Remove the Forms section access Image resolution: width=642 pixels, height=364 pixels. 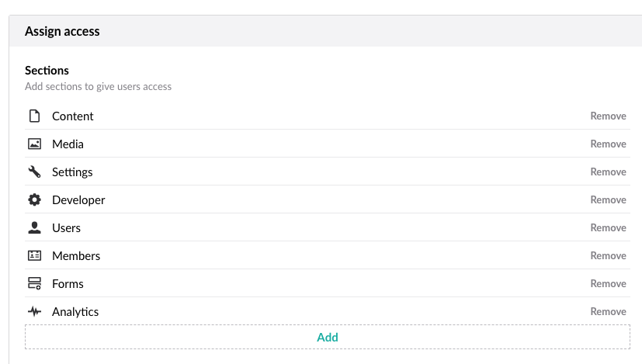tap(608, 283)
